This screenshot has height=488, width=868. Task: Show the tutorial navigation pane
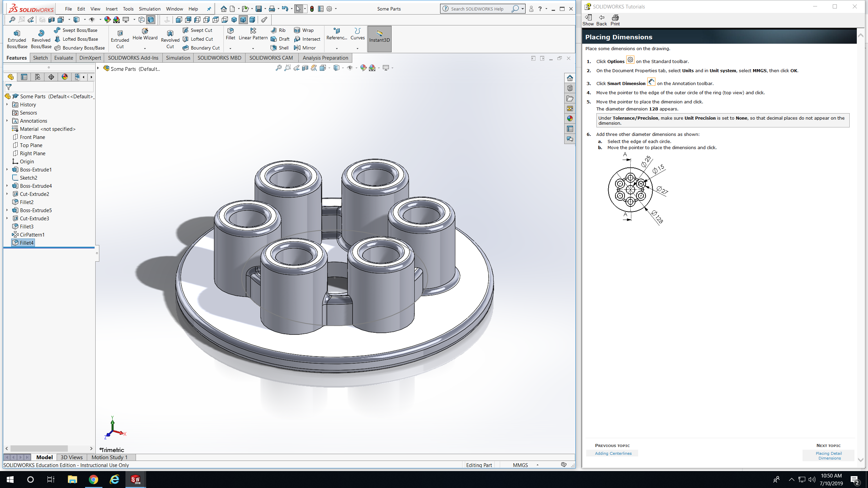tap(588, 20)
